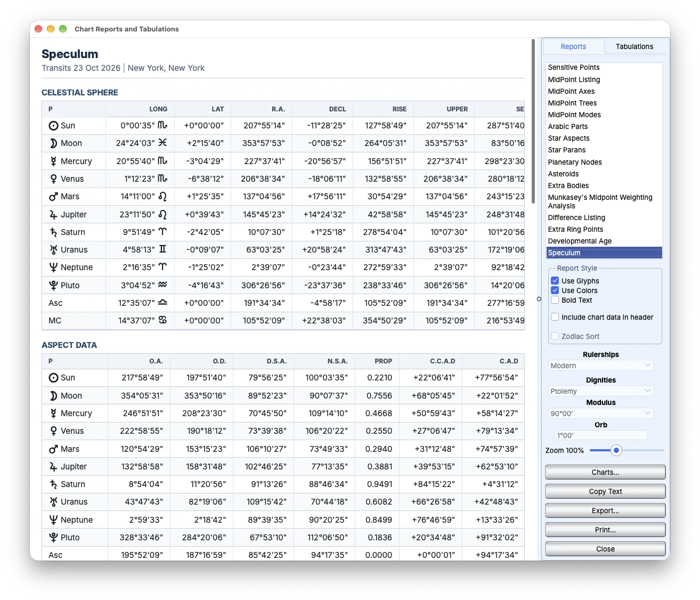Click the Pluto glyph in Celestial Sphere table
Image resolution: width=700 pixels, height=600 pixels.
(53, 285)
